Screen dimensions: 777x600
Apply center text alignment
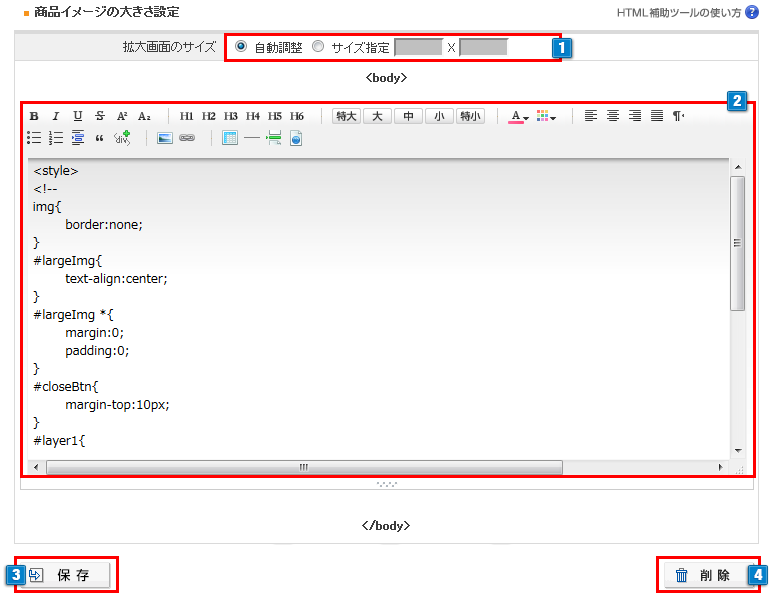613,116
